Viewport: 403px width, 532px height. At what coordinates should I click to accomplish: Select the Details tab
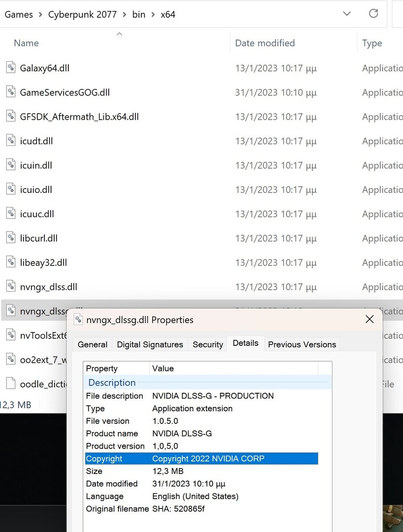point(245,343)
